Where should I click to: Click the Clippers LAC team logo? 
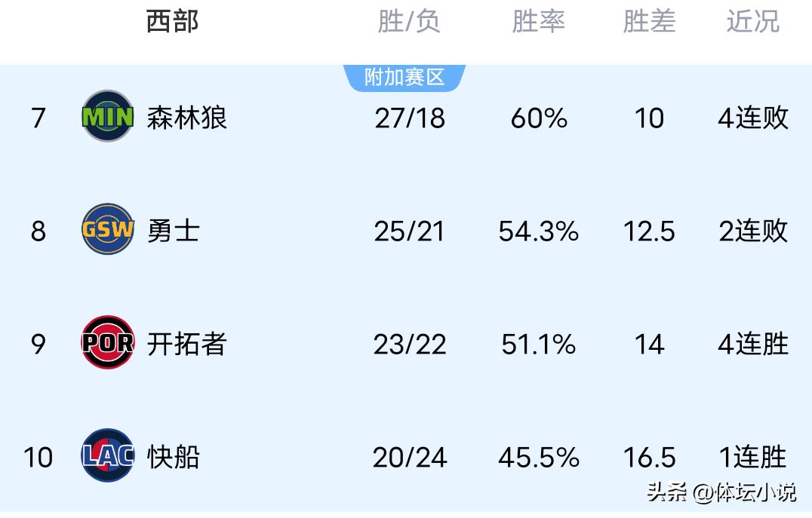pos(107,456)
